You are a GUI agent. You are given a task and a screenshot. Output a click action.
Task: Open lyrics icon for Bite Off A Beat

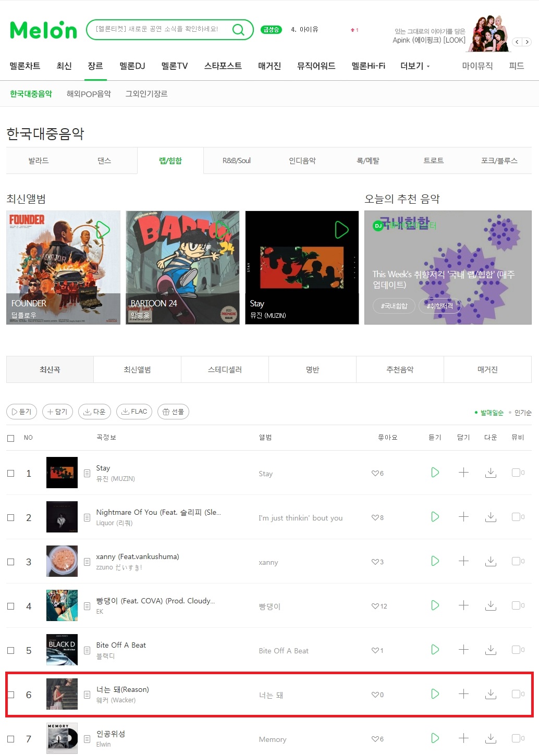[x=87, y=650]
